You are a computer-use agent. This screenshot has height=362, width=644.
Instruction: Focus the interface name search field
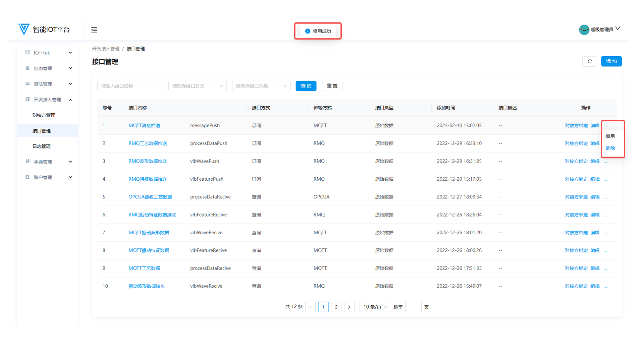pyautogui.click(x=130, y=86)
